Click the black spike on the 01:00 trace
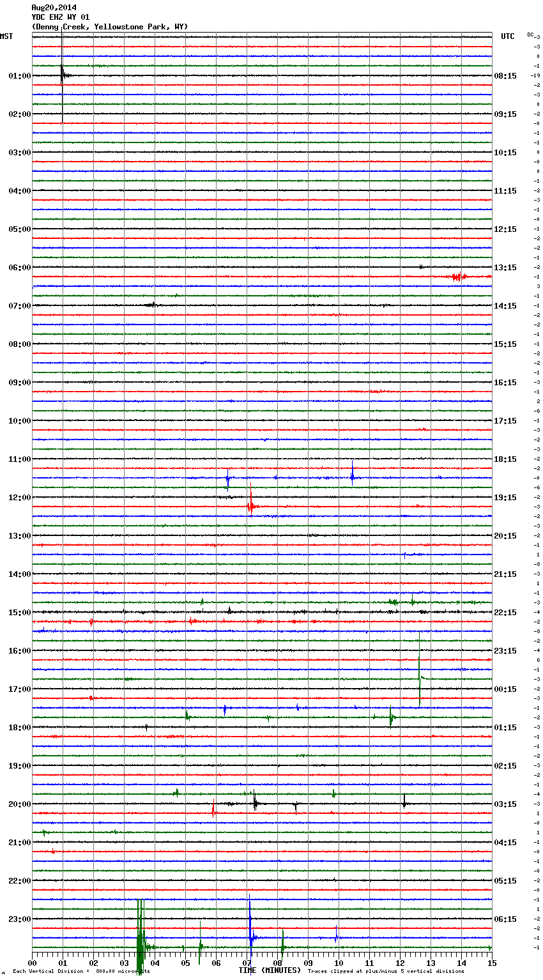The width and height of the screenshot is (543, 980). [x=62, y=75]
